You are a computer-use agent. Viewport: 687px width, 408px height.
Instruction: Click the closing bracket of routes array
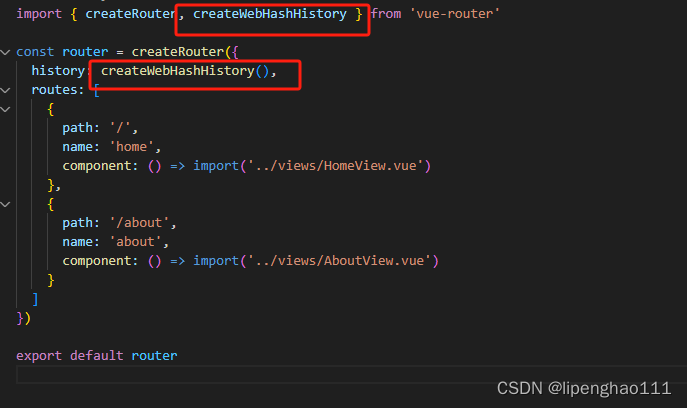pos(35,299)
